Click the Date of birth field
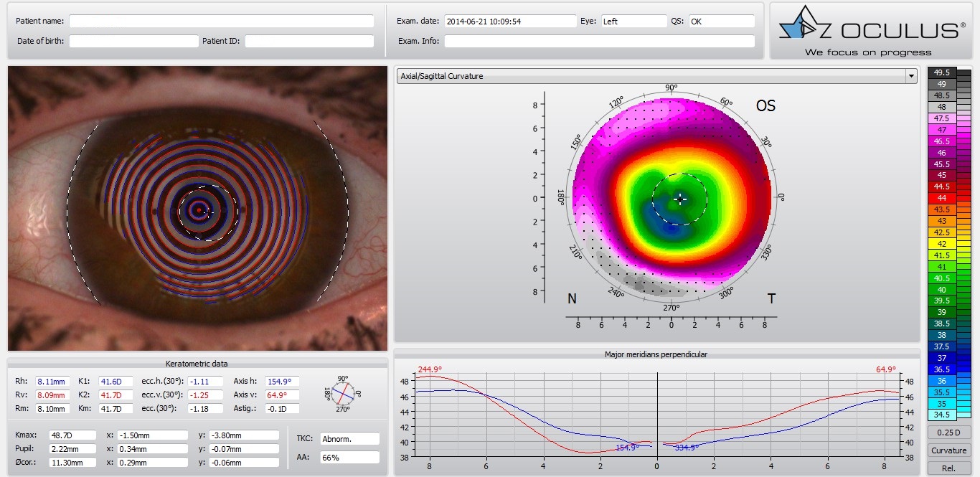 (x=133, y=41)
